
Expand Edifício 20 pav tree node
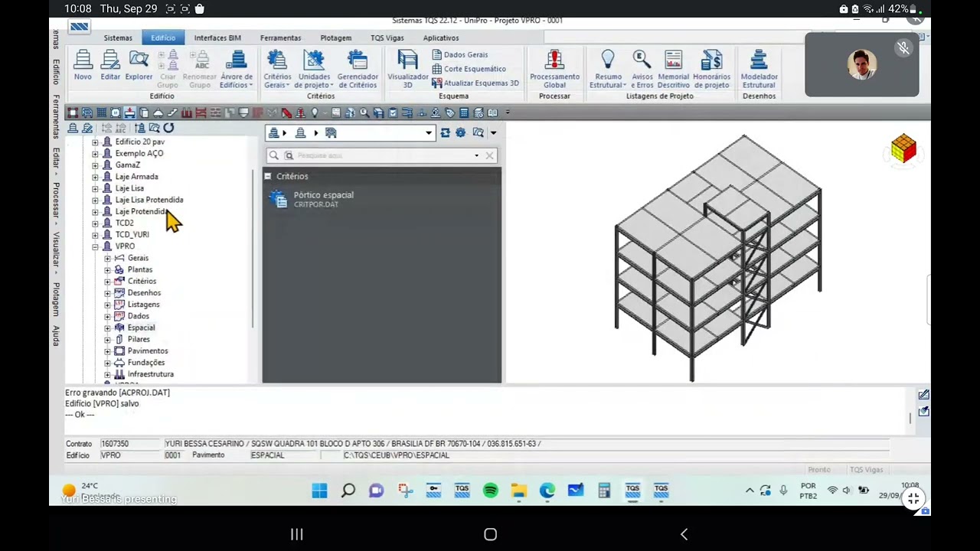(95, 142)
